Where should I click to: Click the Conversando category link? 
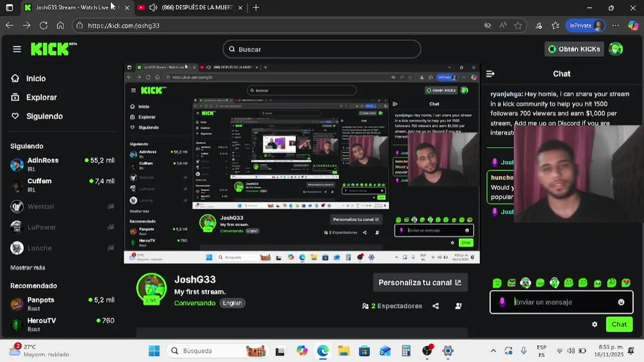coord(195,303)
